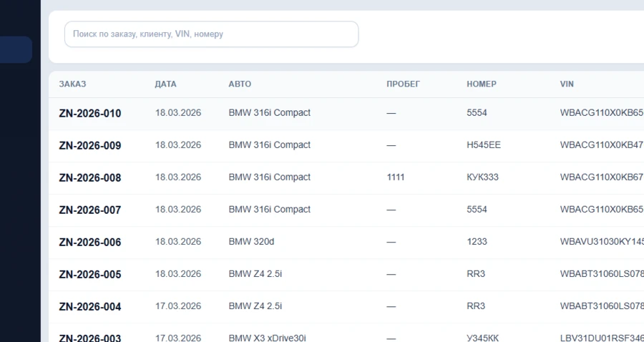
Task: Click the АВТО column header
Action: [240, 84]
